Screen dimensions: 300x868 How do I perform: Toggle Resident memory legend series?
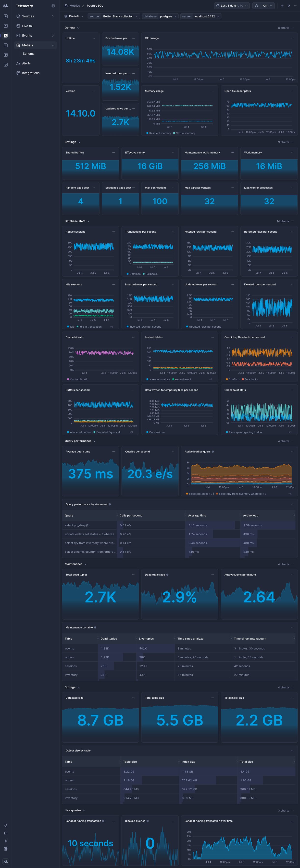(x=159, y=134)
